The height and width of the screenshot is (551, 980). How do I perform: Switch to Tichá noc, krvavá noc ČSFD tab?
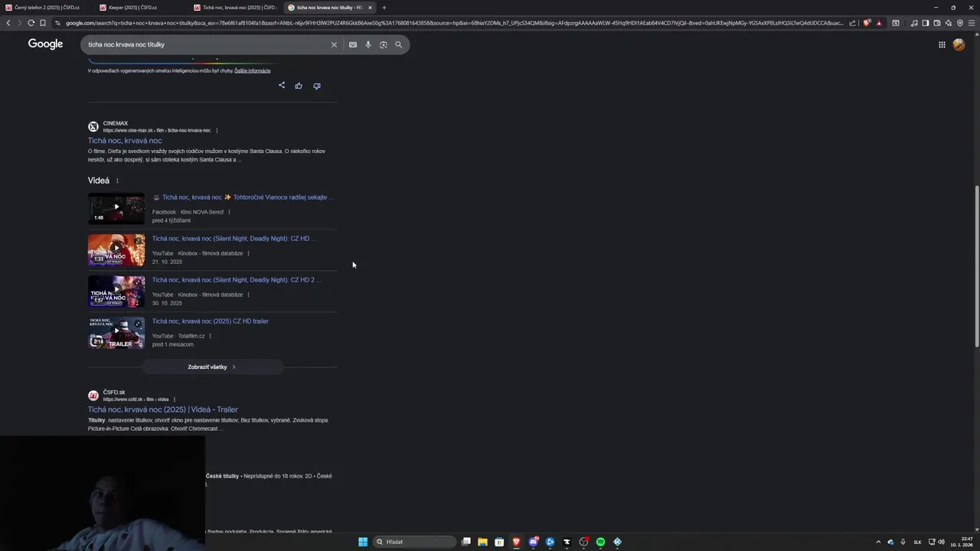[236, 8]
